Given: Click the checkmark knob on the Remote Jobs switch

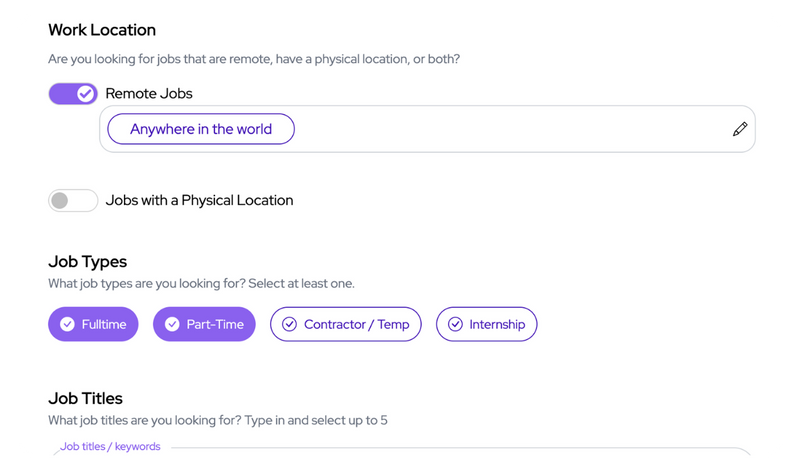Looking at the screenshot, I should click(x=86, y=94).
